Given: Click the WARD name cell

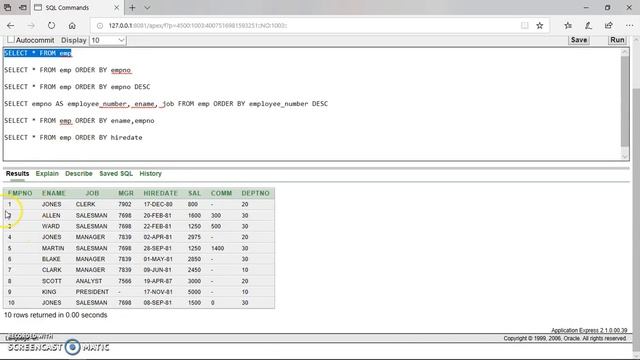Looking at the screenshot, I should click(51, 226).
